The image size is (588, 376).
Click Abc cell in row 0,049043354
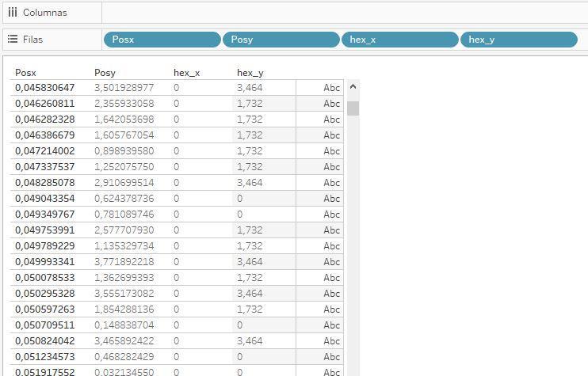(320, 199)
